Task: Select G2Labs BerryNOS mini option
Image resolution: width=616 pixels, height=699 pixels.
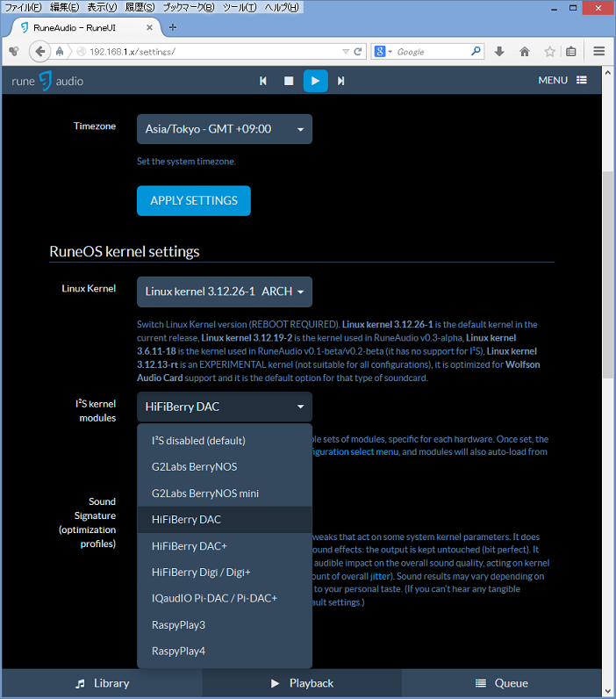Action: (x=225, y=494)
